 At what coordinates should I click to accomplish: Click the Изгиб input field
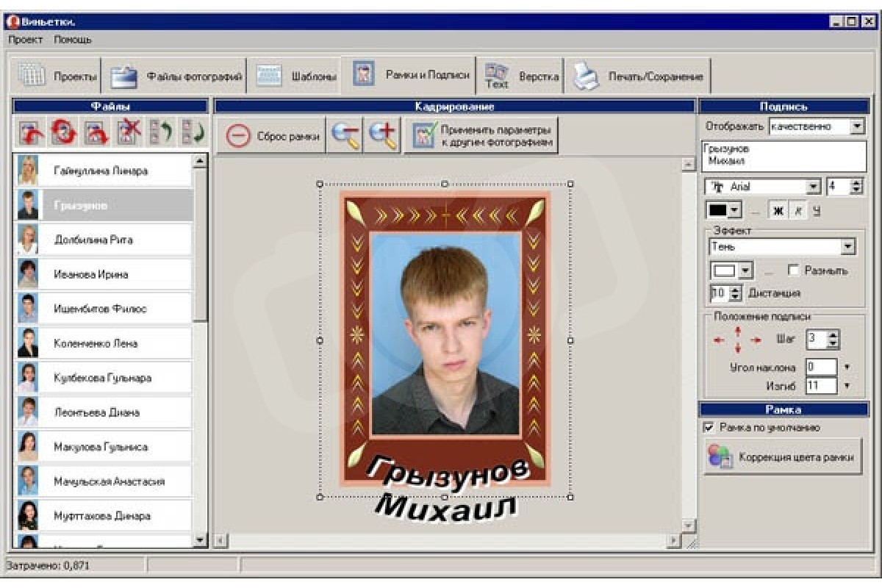pyautogui.click(x=821, y=385)
